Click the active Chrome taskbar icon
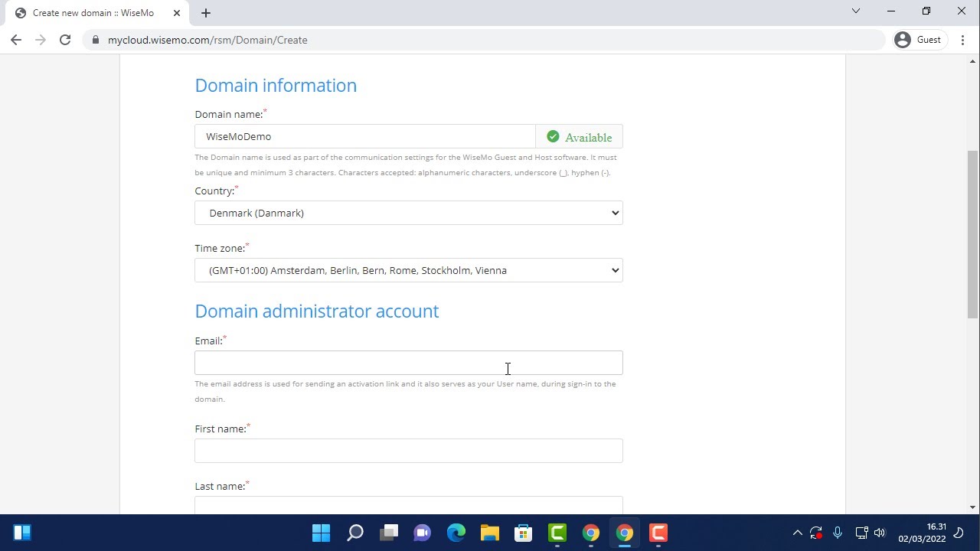 (x=625, y=533)
